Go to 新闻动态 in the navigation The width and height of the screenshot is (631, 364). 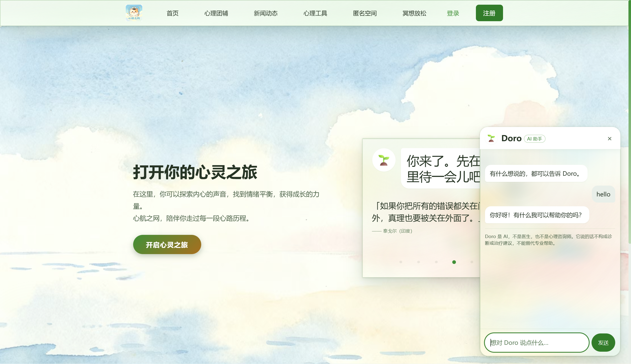(x=266, y=13)
